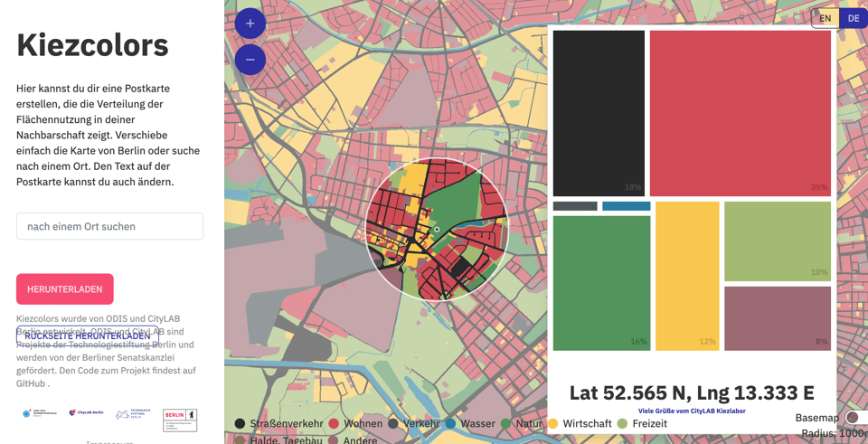The height and width of the screenshot is (444, 868).
Task: Select the red 35% Wohnen treemap block
Action: pos(741,113)
